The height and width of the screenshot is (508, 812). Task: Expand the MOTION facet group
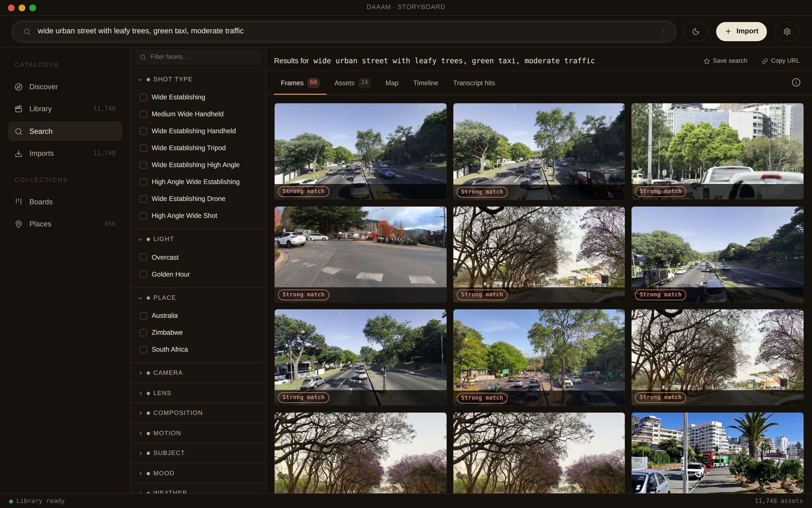point(198,433)
